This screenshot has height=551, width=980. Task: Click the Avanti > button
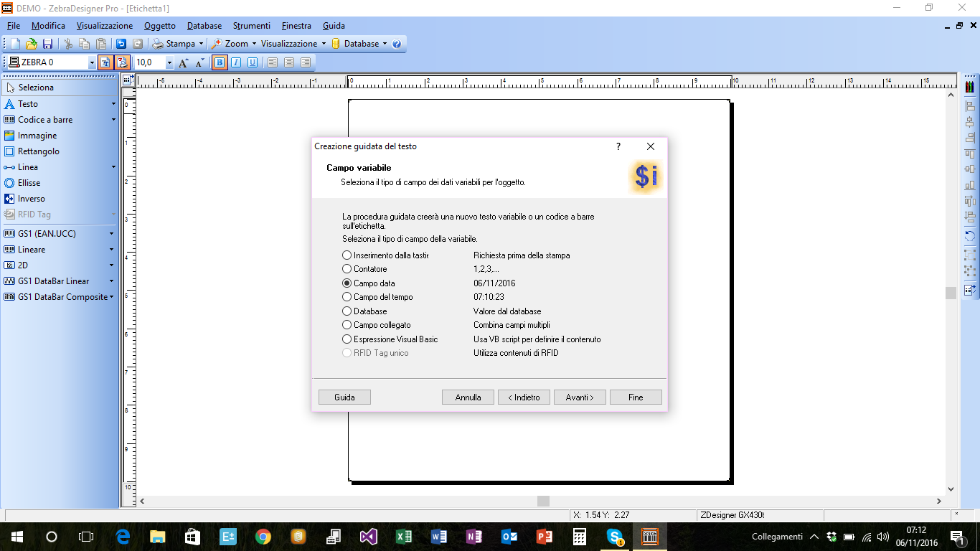(x=580, y=397)
